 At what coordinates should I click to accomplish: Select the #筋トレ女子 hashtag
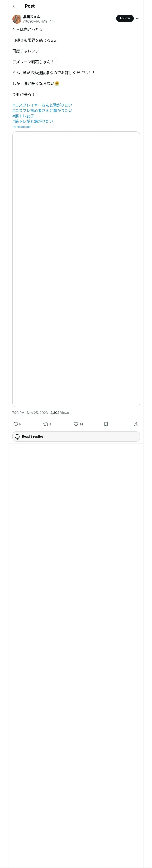pyautogui.click(x=23, y=116)
